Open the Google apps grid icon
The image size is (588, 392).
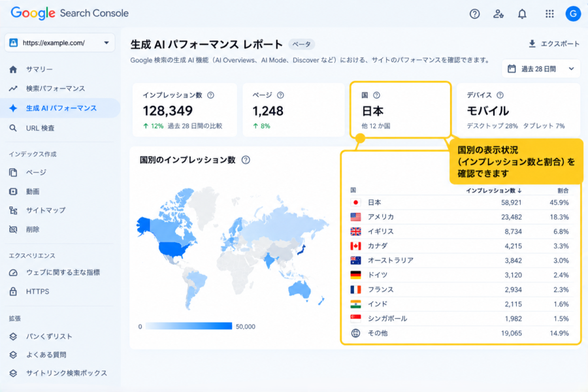coord(549,14)
